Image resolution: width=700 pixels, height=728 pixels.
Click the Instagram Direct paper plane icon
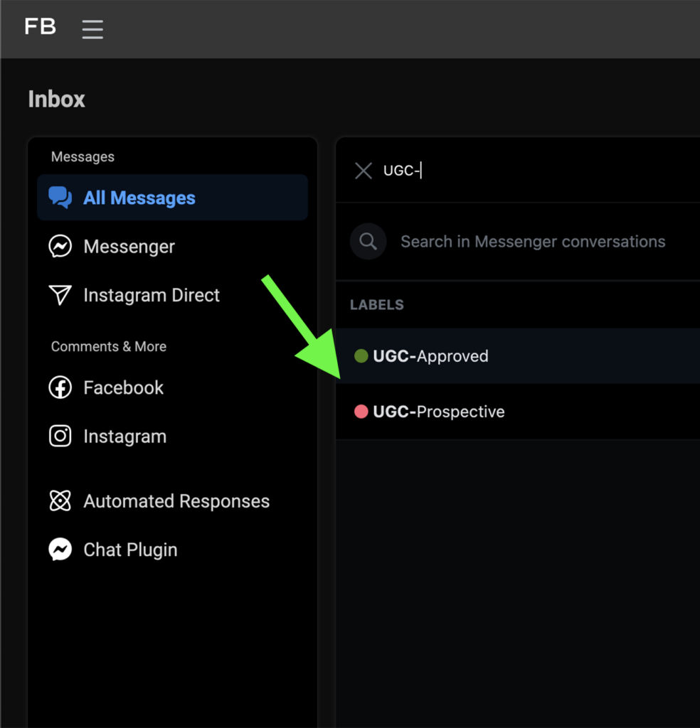click(60, 295)
